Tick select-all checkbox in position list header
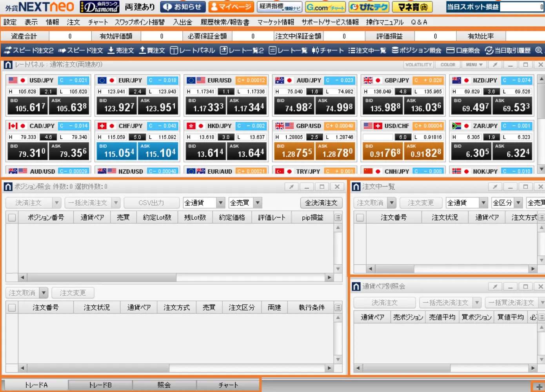545x392 pixels. 12,218
